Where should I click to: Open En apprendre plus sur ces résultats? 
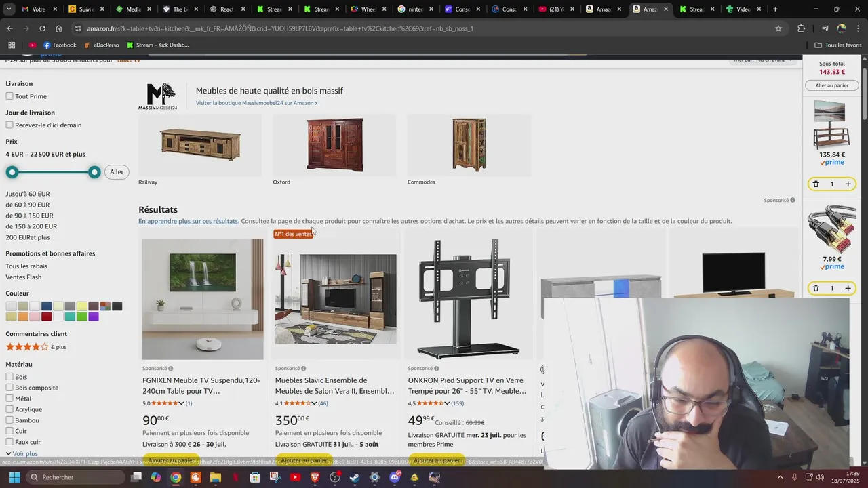pos(189,221)
